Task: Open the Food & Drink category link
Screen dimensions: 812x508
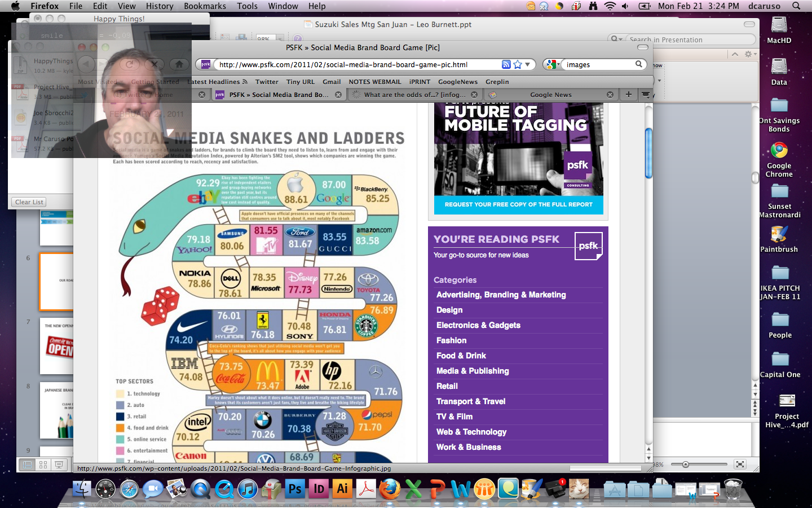Action: point(461,356)
